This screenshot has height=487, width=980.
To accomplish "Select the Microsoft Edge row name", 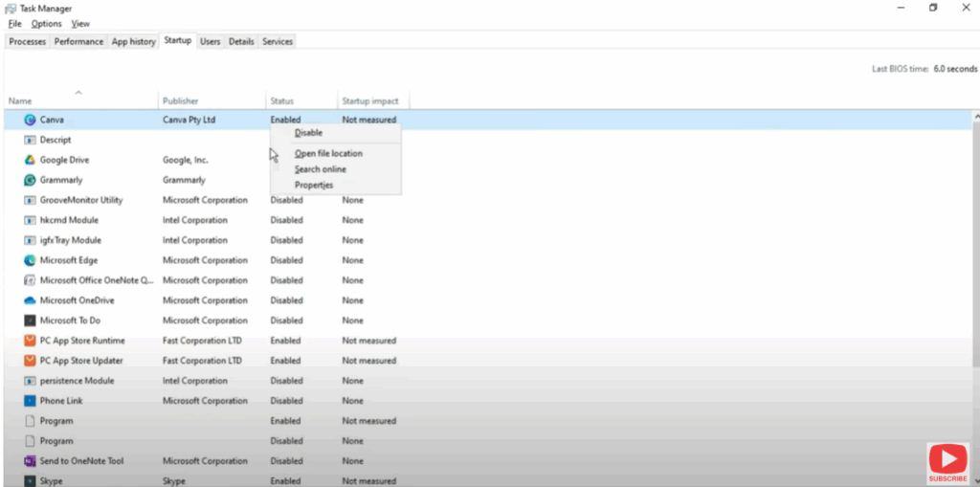I will click(x=69, y=260).
